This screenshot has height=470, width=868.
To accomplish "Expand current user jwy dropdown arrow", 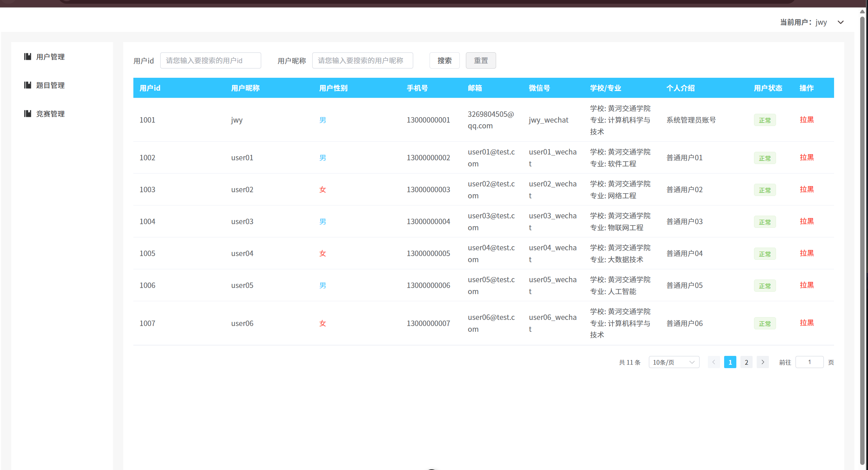I will (841, 22).
